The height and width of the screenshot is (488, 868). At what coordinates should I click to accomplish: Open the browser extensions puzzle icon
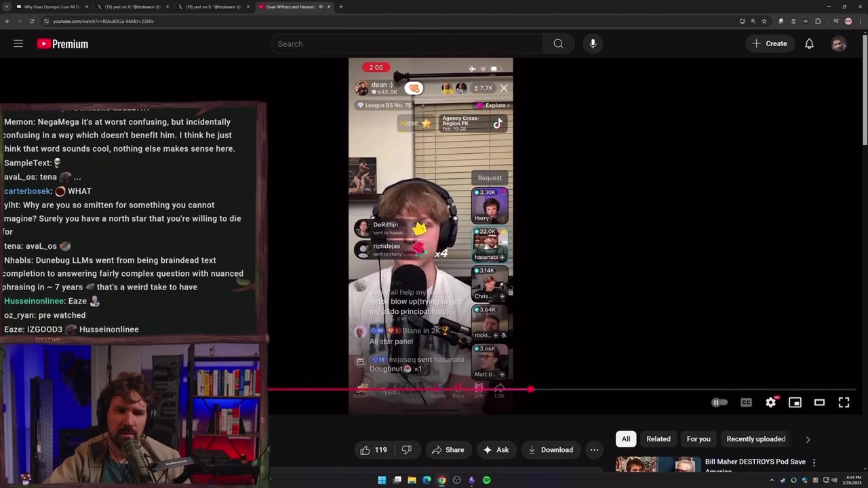(817, 21)
